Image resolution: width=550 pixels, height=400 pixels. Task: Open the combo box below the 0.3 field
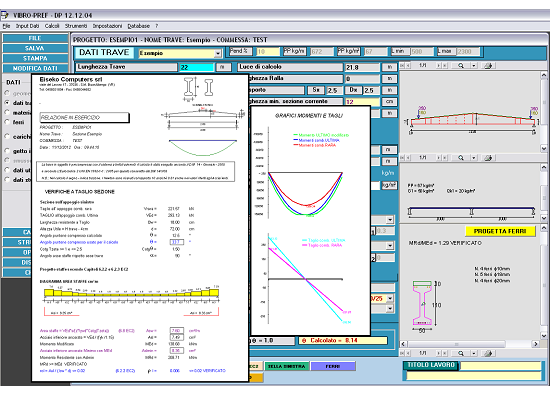click(390, 246)
